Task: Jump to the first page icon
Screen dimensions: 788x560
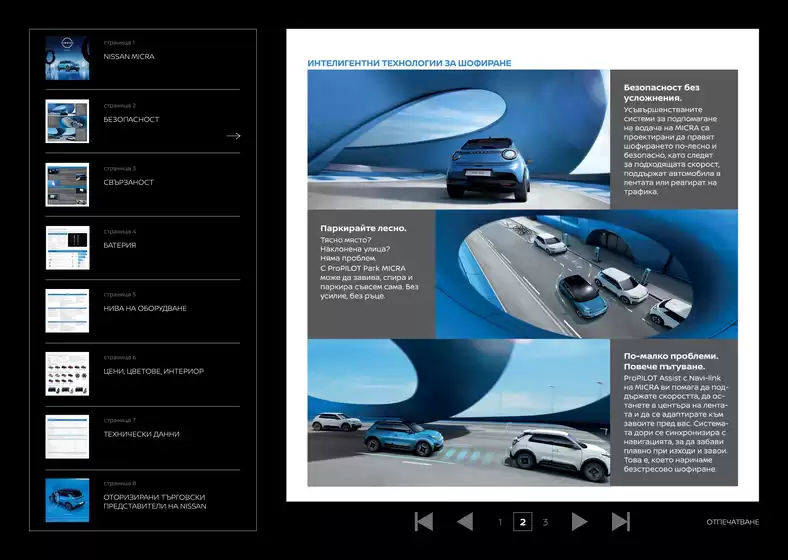Action: [x=423, y=521]
